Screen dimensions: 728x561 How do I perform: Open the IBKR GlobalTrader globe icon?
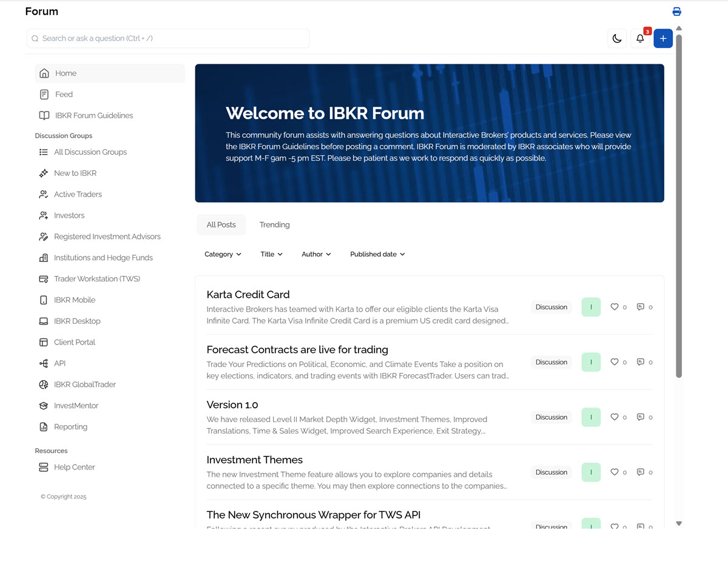click(43, 384)
